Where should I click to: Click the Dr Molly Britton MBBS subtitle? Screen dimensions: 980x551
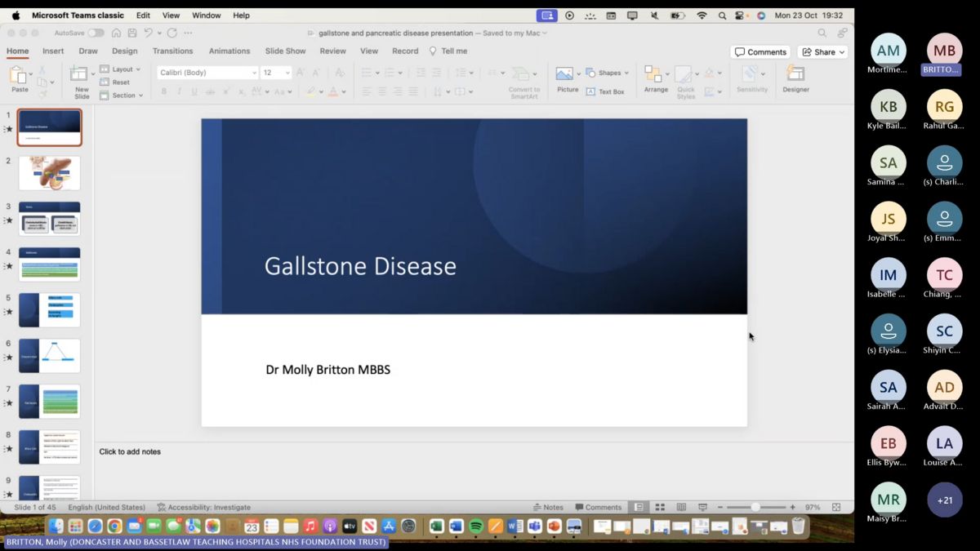(328, 370)
